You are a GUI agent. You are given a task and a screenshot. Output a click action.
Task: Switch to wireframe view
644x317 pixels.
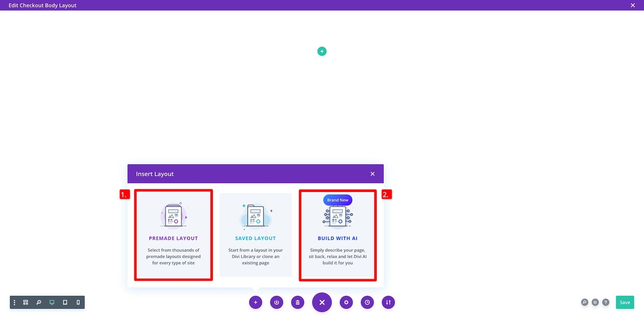point(26,302)
